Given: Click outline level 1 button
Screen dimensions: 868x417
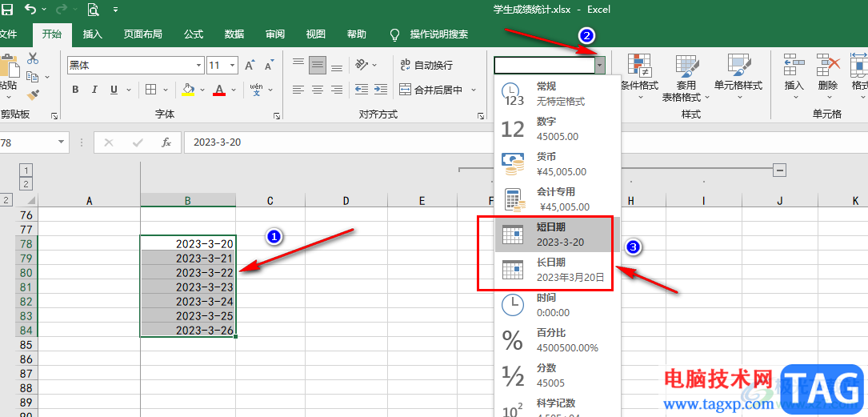Looking at the screenshot, I should point(26,170).
